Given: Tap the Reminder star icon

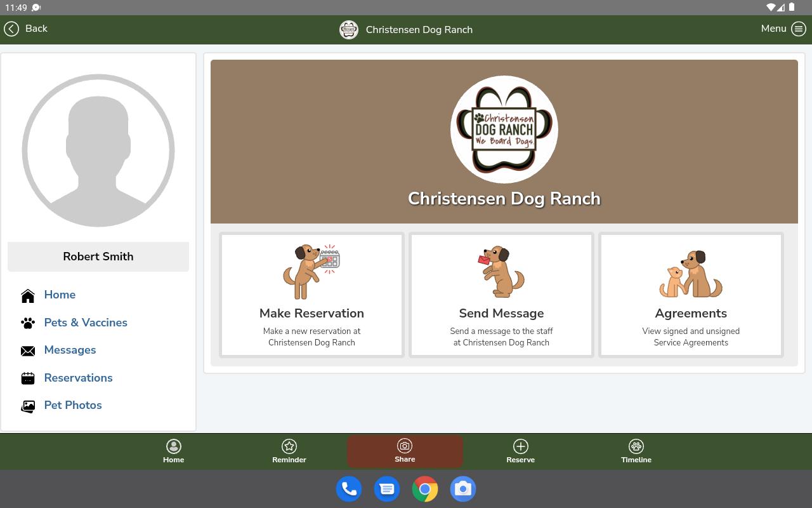Looking at the screenshot, I should click(x=289, y=446).
